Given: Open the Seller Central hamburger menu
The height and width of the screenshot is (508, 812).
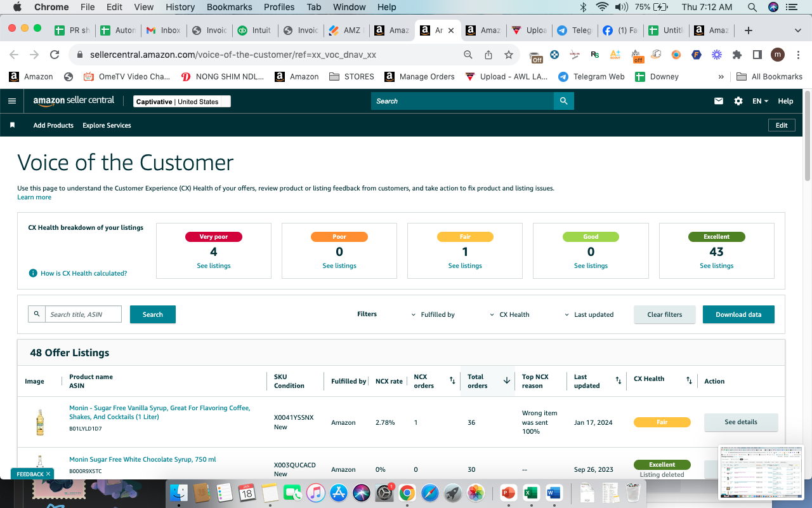Looking at the screenshot, I should pyautogui.click(x=12, y=101).
